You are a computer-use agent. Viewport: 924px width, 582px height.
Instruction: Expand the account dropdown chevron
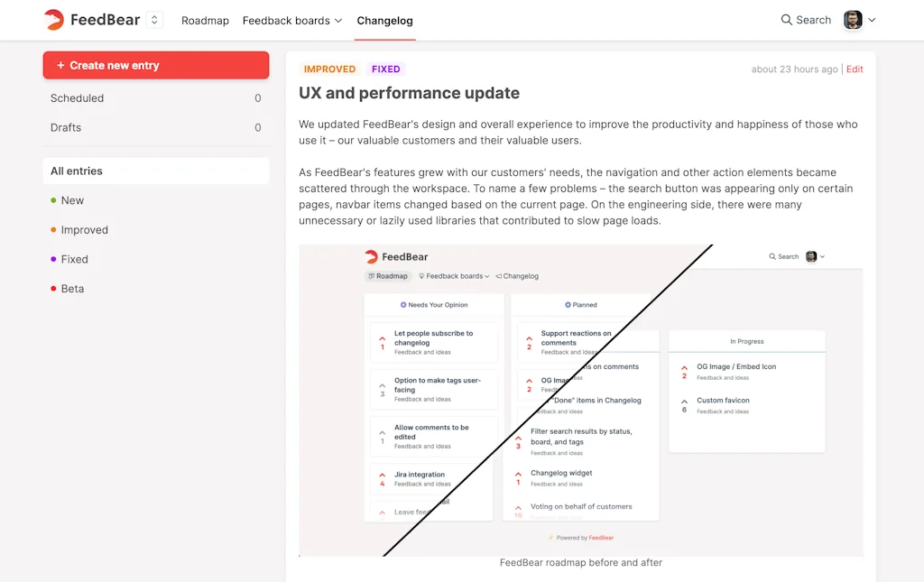point(872,20)
